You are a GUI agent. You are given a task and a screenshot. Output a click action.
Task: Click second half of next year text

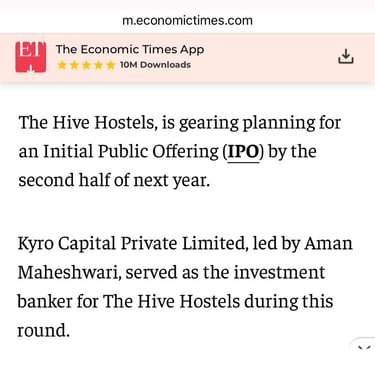click(114, 181)
